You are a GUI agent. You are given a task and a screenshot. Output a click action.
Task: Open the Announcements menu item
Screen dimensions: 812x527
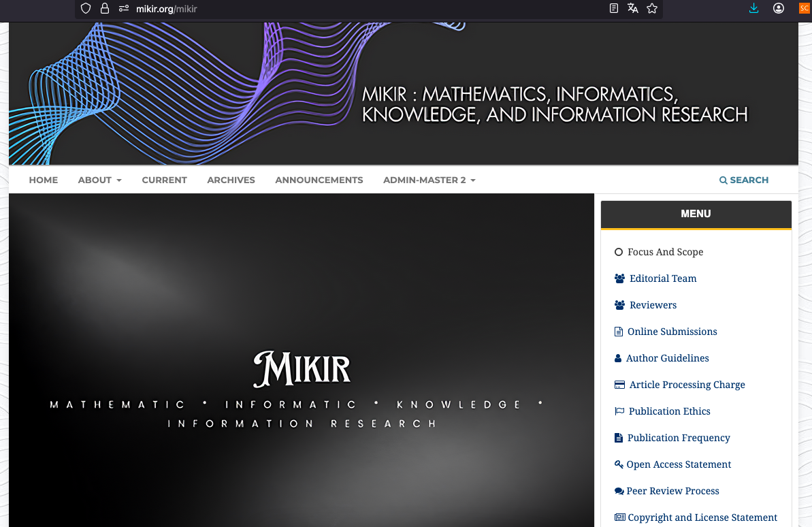pyautogui.click(x=319, y=180)
